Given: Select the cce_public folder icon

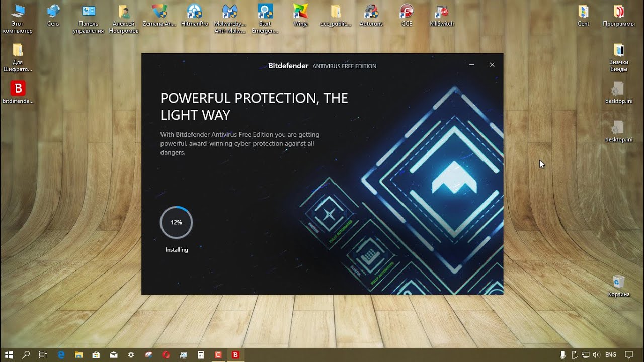Looking at the screenshot, I should click(336, 15).
